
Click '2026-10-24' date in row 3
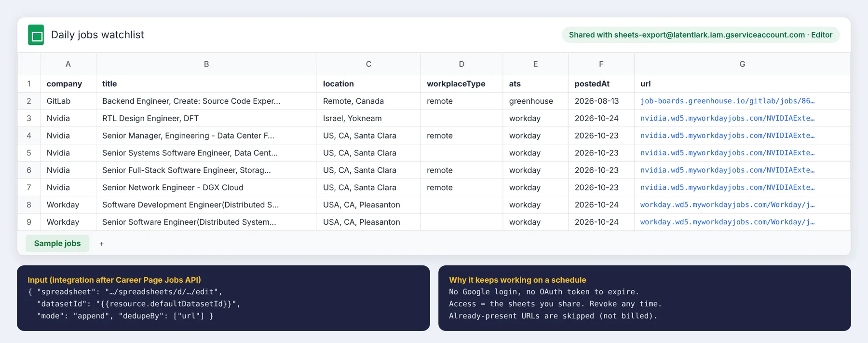point(601,118)
